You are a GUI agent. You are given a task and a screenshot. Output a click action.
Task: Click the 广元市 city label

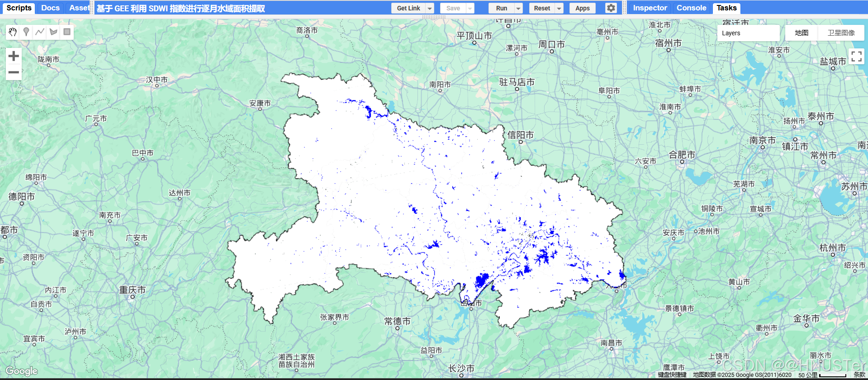(96, 119)
